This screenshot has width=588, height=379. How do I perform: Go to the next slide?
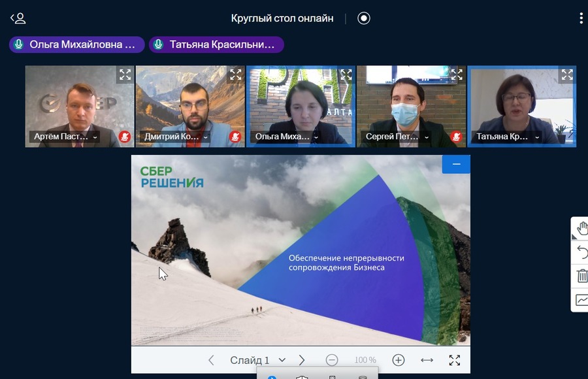[302, 360]
